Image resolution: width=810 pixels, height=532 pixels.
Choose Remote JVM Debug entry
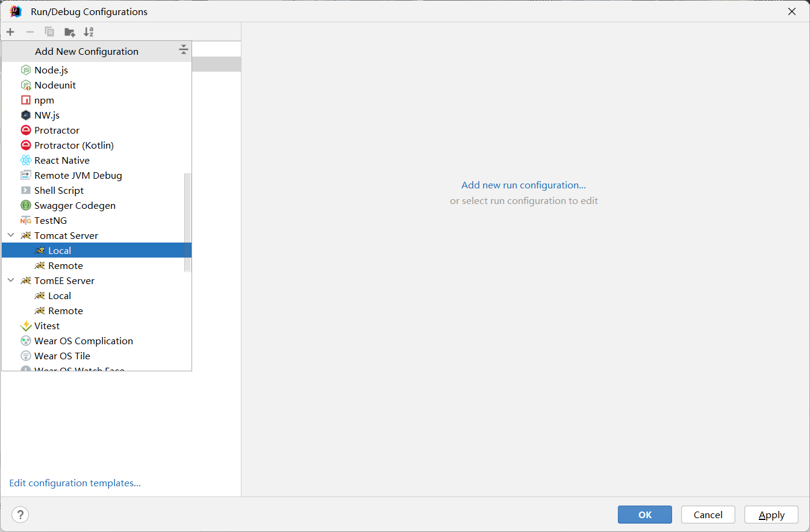[96, 175]
